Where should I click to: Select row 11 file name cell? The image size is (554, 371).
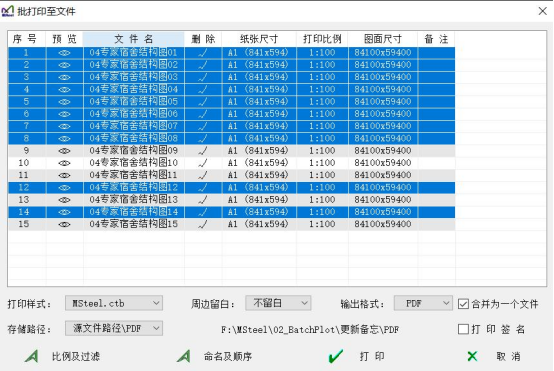click(134, 175)
